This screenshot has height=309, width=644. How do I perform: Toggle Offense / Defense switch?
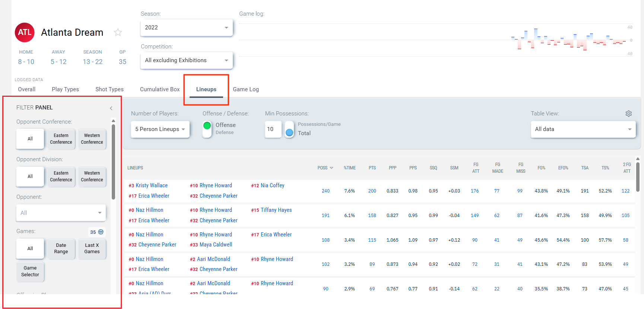(207, 129)
